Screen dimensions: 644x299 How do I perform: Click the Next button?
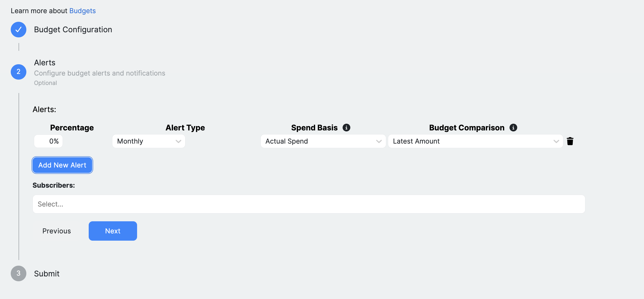pyautogui.click(x=113, y=231)
